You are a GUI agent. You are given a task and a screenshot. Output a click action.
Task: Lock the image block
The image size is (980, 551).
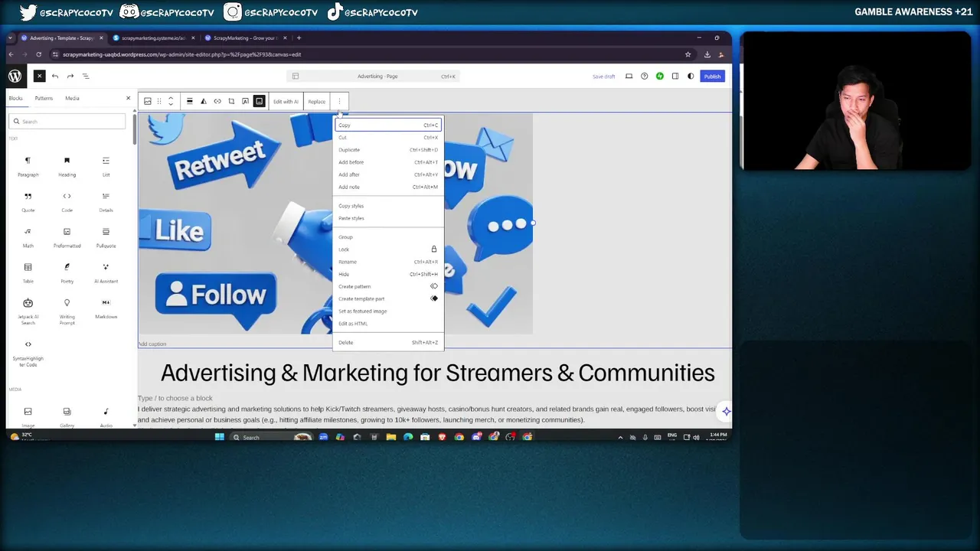[388, 249]
